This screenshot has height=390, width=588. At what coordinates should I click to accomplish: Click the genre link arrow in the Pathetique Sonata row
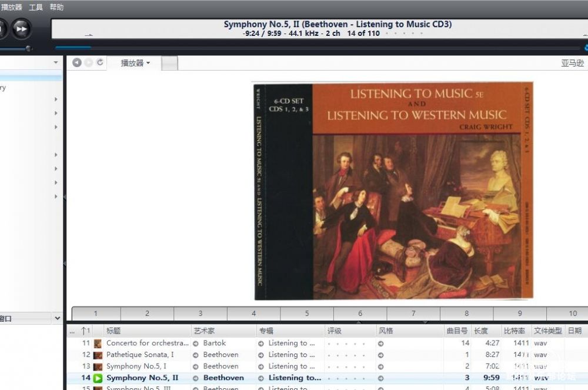click(x=380, y=355)
